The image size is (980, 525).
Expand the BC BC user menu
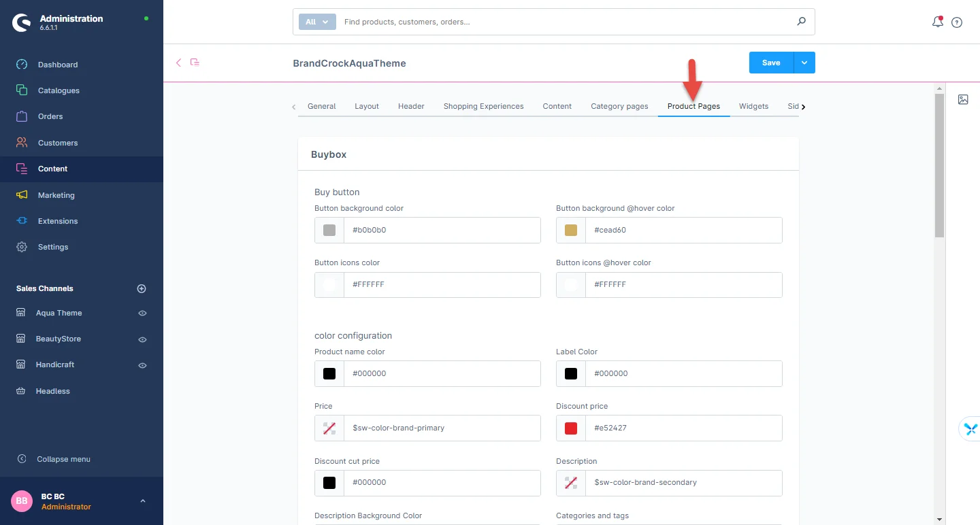[142, 501]
